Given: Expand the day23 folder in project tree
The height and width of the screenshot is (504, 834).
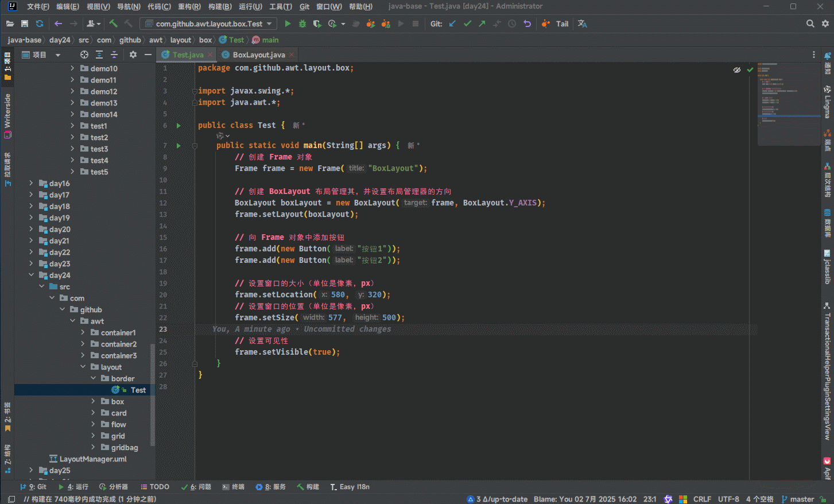Looking at the screenshot, I should 31,264.
